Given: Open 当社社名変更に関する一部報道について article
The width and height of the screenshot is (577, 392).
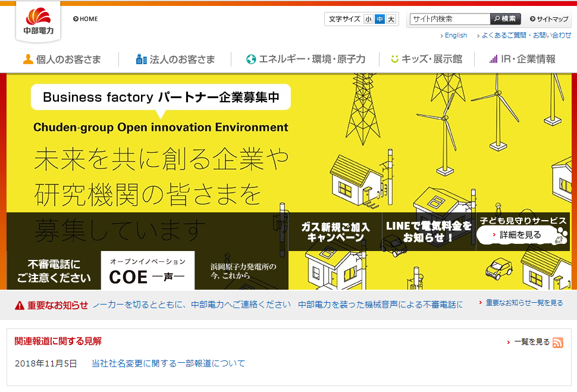Looking at the screenshot, I should 168,363.
